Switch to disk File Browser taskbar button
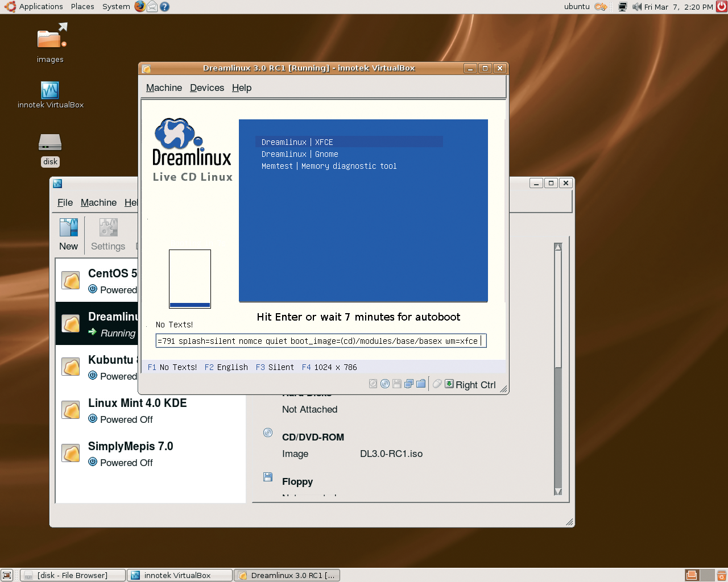Screen dimensions: 728x582 73,575
